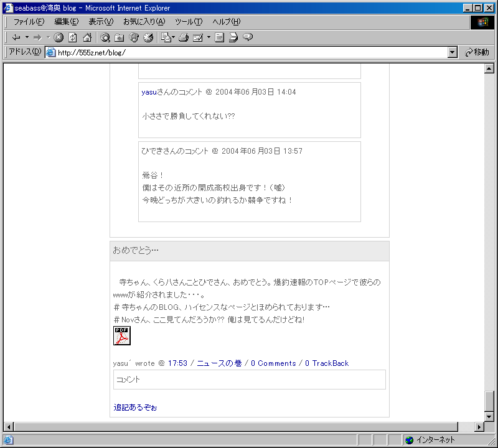The height and width of the screenshot is (448, 498).
Task: Open the 表示(V) menu
Action: (101, 22)
